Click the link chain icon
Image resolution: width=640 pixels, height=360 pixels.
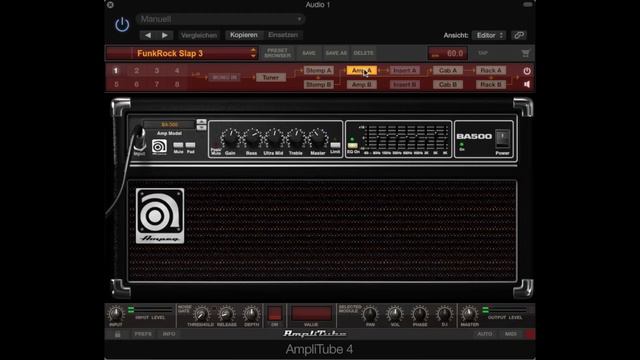(519, 36)
